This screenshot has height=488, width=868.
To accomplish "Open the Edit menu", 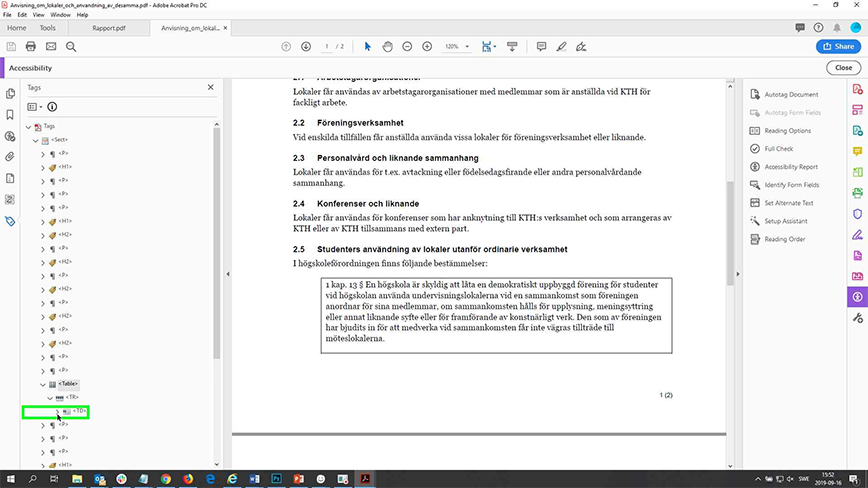I will click(22, 15).
